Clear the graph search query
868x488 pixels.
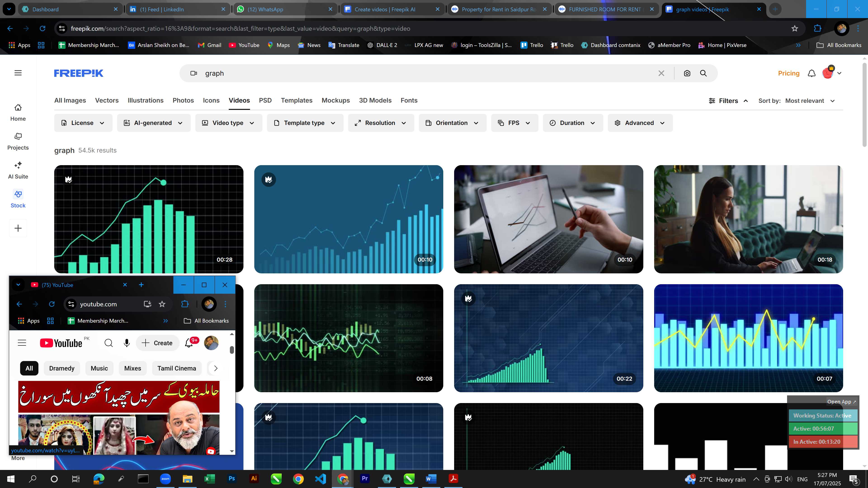(x=661, y=73)
